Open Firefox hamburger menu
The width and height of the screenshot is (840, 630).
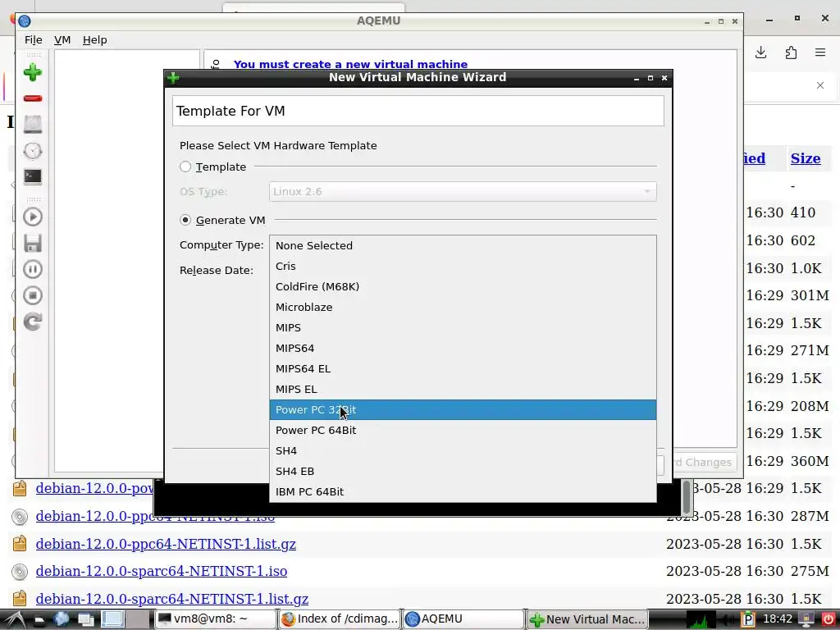click(x=820, y=52)
